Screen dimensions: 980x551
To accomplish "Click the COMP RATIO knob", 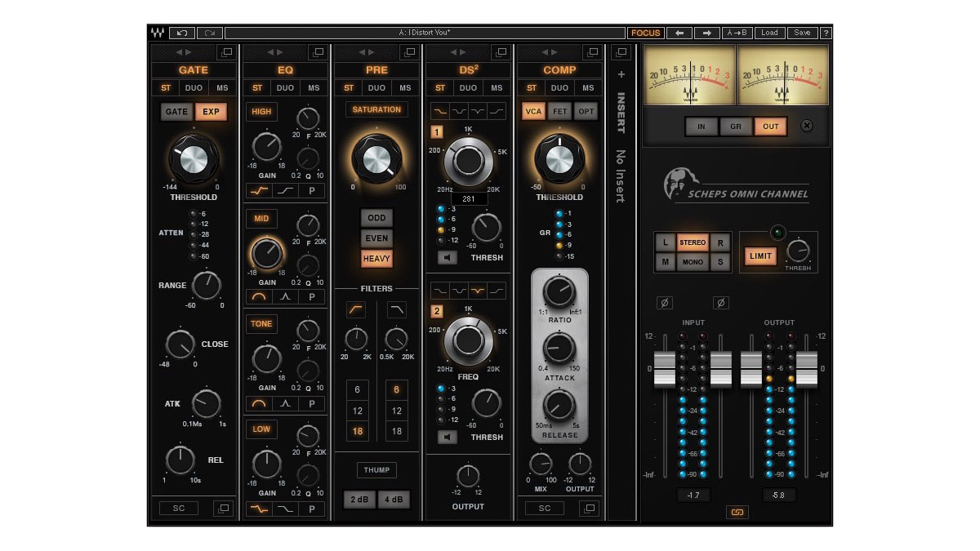I will [559, 292].
